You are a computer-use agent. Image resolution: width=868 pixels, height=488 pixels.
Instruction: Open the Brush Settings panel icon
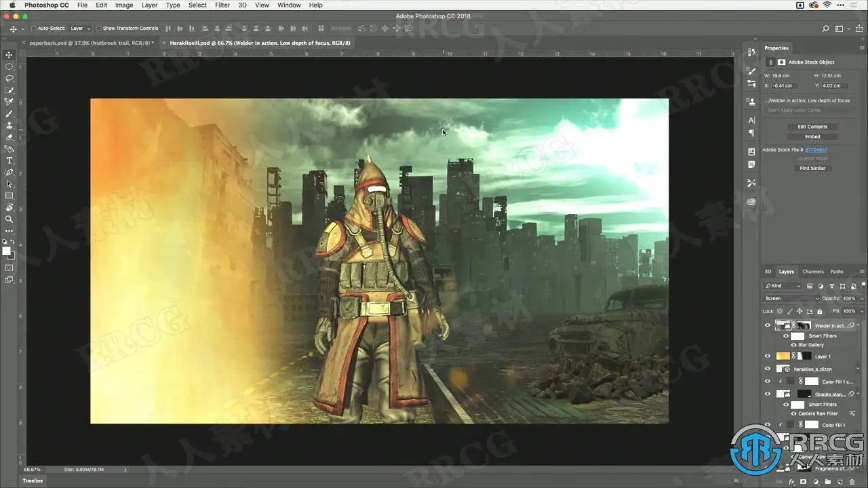(x=751, y=71)
